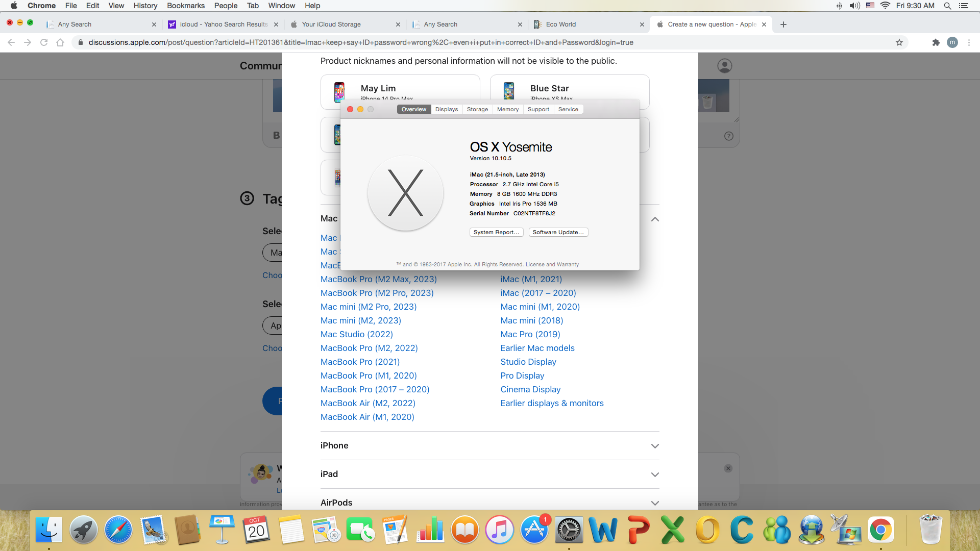Open the Bookmarks menu in menu bar
Image resolution: width=980 pixels, height=551 pixels.
(x=185, y=6)
